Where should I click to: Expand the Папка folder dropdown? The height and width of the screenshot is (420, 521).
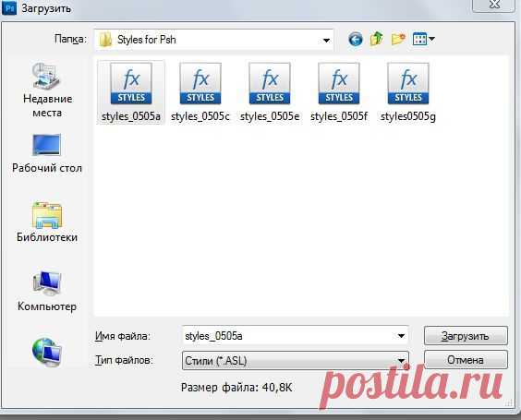[x=326, y=41]
